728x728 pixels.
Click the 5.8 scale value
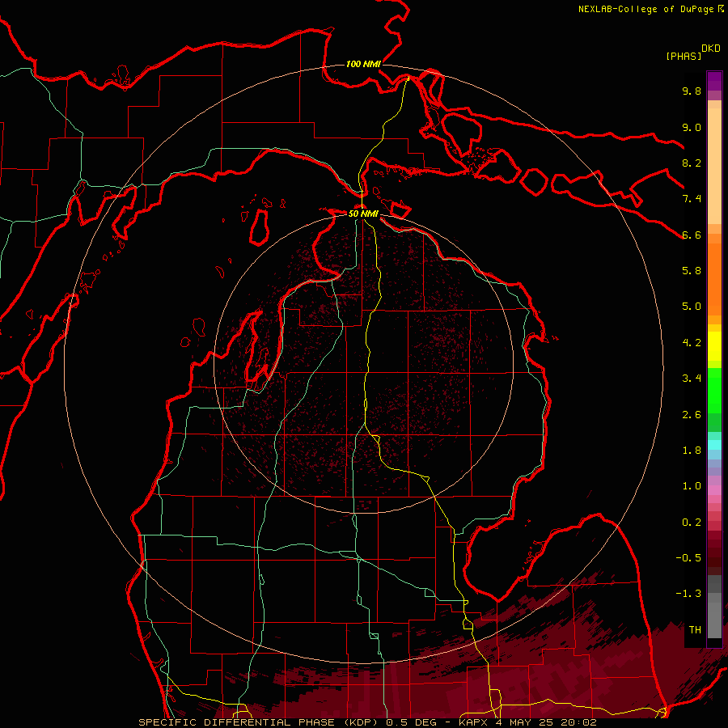pyautogui.click(x=692, y=271)
